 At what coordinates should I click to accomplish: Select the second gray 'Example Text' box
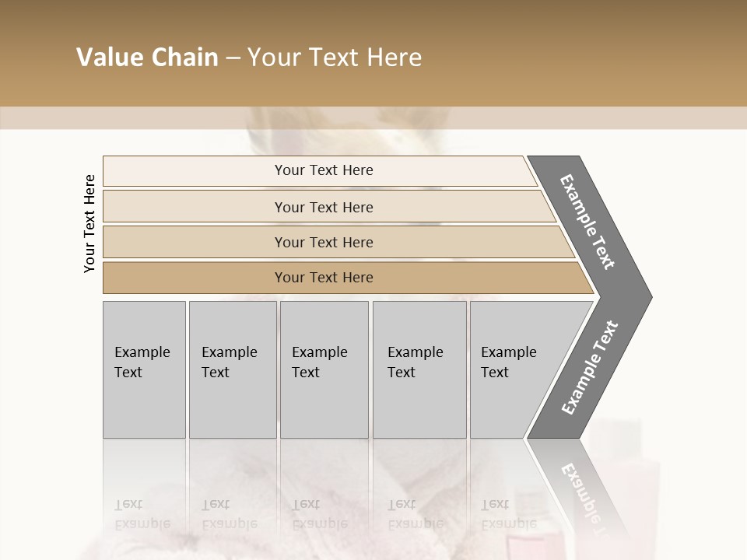(x=233, y=369)
